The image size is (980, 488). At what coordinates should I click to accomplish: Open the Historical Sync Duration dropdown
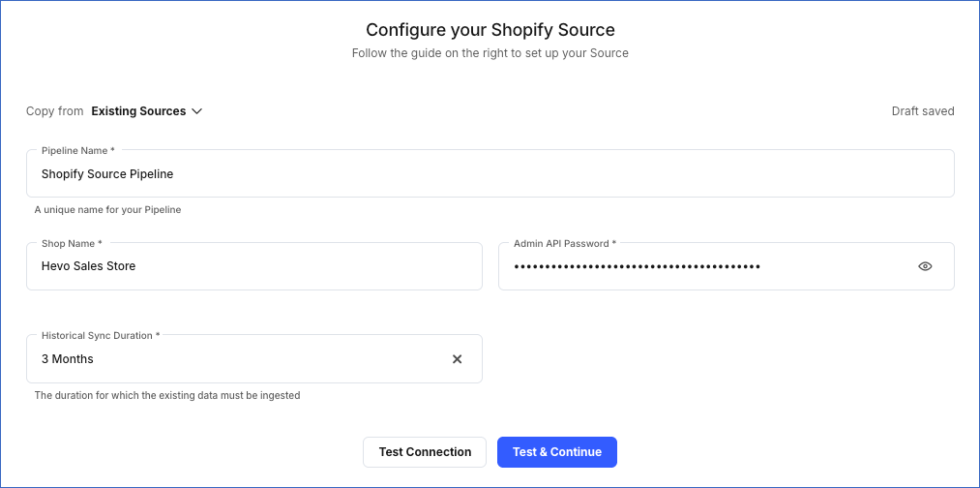tap(242, 359)
